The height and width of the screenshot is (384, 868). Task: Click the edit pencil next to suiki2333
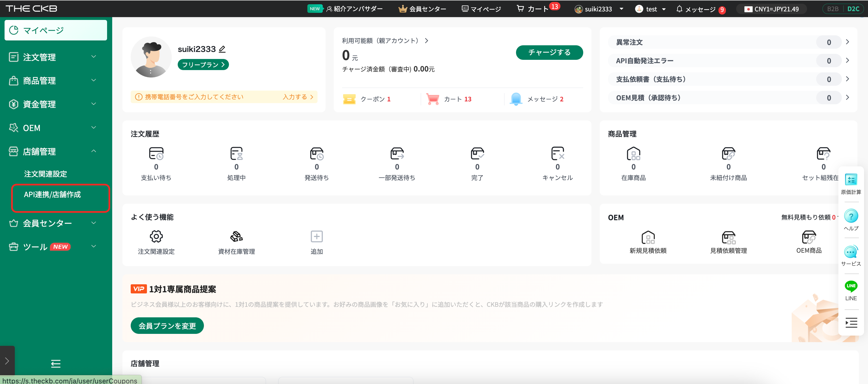222,49
